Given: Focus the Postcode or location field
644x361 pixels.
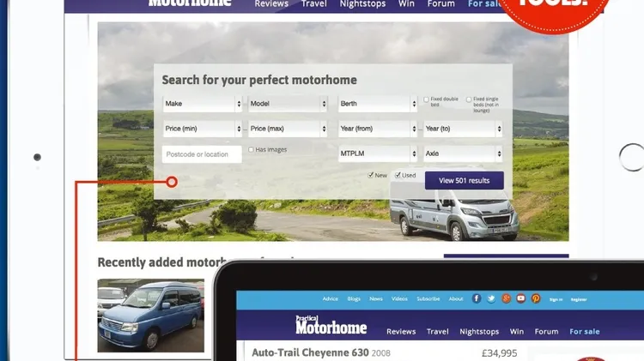Looking at the screenshot, I should pyautogui.click(x=202, y=154).
